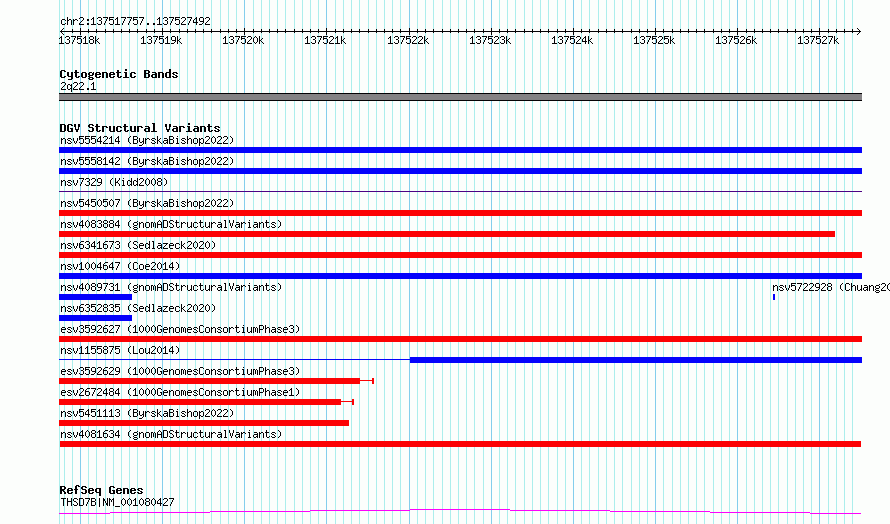Open the THSD7B|NM_001080427 gene label
Screen dimensions: 890x524
(x=117, y=502)
